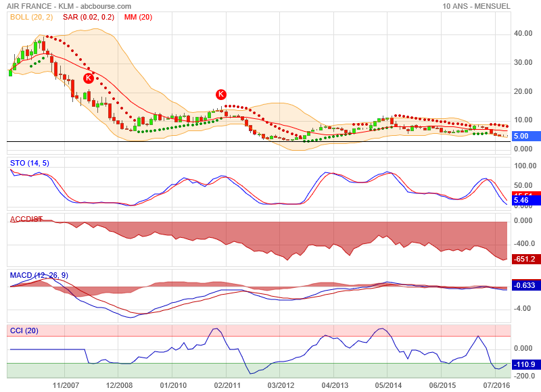Click the K marker above the 02/2011 candles
Image resolution: width=541 pixels, height=392 pixels.
click(x=221, y=94)
